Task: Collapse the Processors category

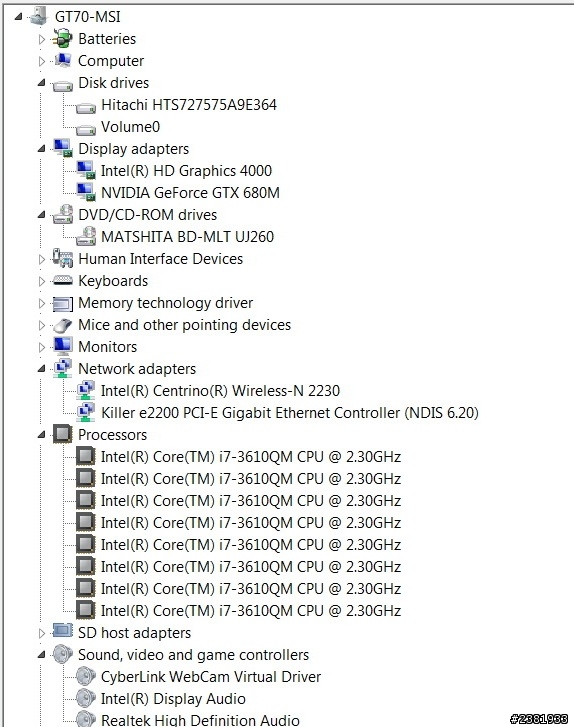Action: [42, 435]
